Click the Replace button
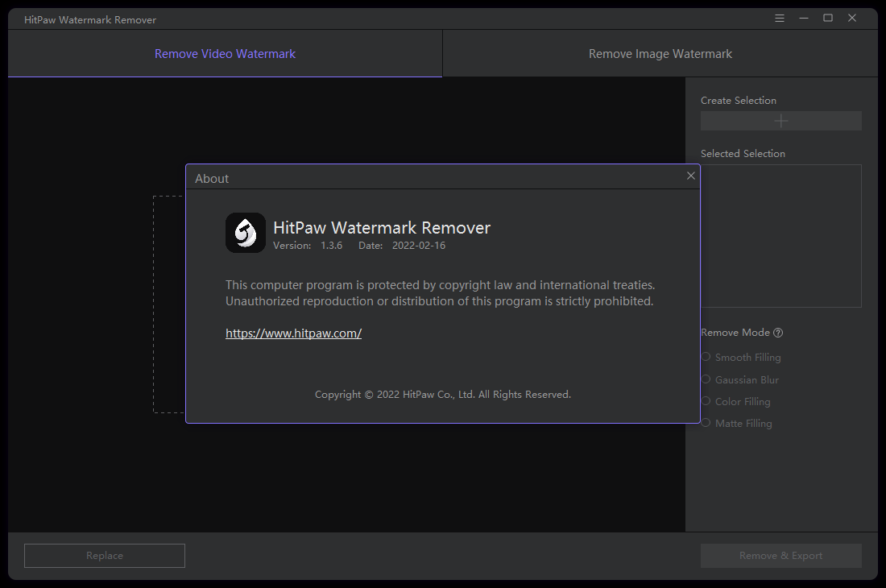This screenshot has height=588, width=886. coord(105,556)
